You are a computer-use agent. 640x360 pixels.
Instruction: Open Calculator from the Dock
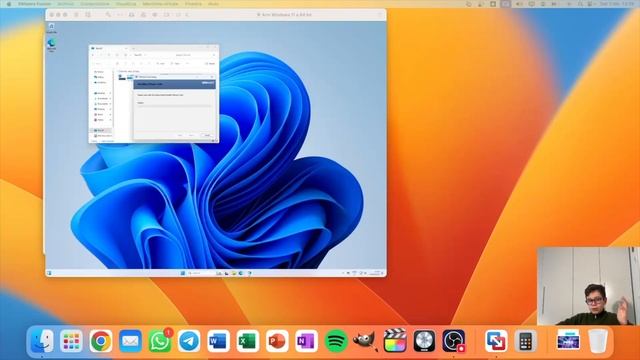coord(526,341)
